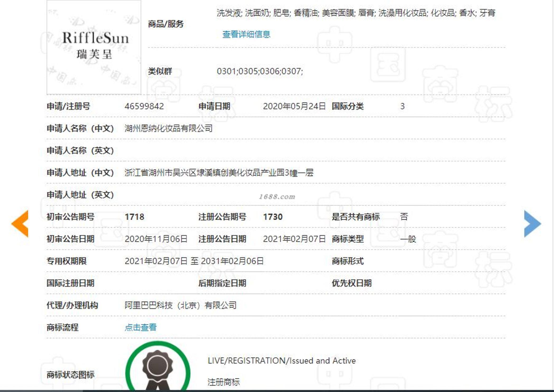Click the goods list starting with 洗发液
The image size is (554, 392).
356,13
